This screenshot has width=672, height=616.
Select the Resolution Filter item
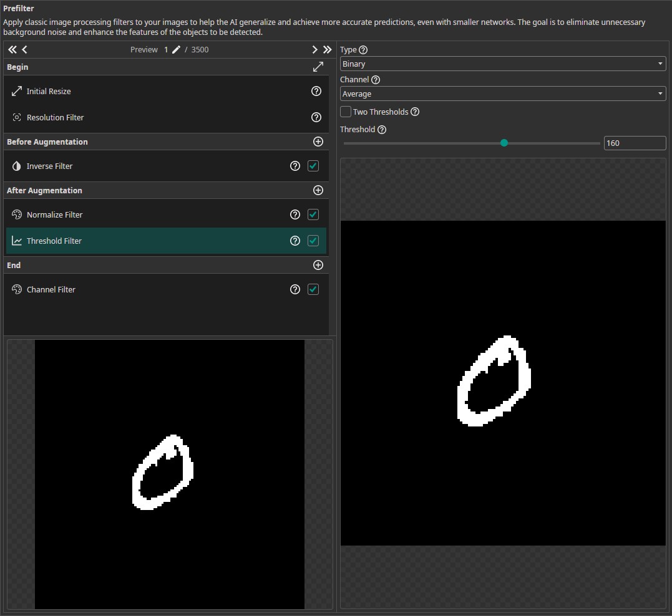coord(55,117)
